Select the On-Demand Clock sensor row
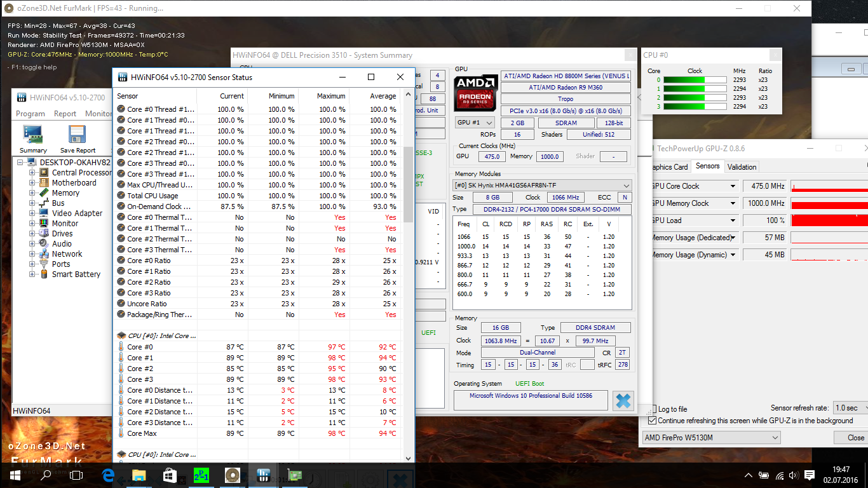The width and height of the screenshot is (868, 488). (257, 207)
